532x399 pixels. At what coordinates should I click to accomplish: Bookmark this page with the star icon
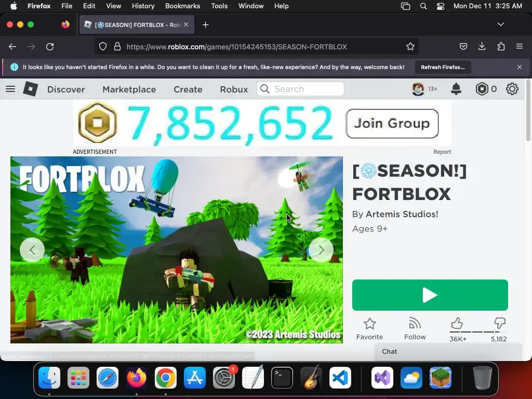point(410,46)
